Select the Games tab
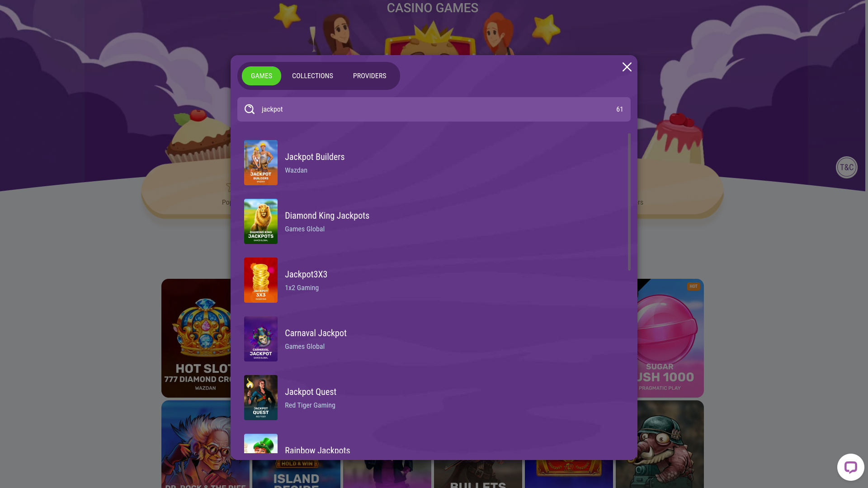Screen dimensions: 868x488 coord(261,76)
